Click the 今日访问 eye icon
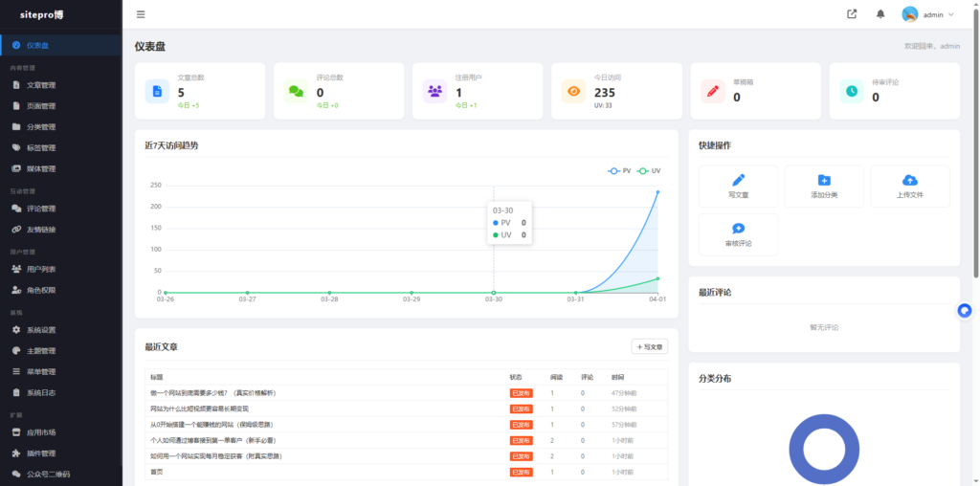 [x=574, y=91]
